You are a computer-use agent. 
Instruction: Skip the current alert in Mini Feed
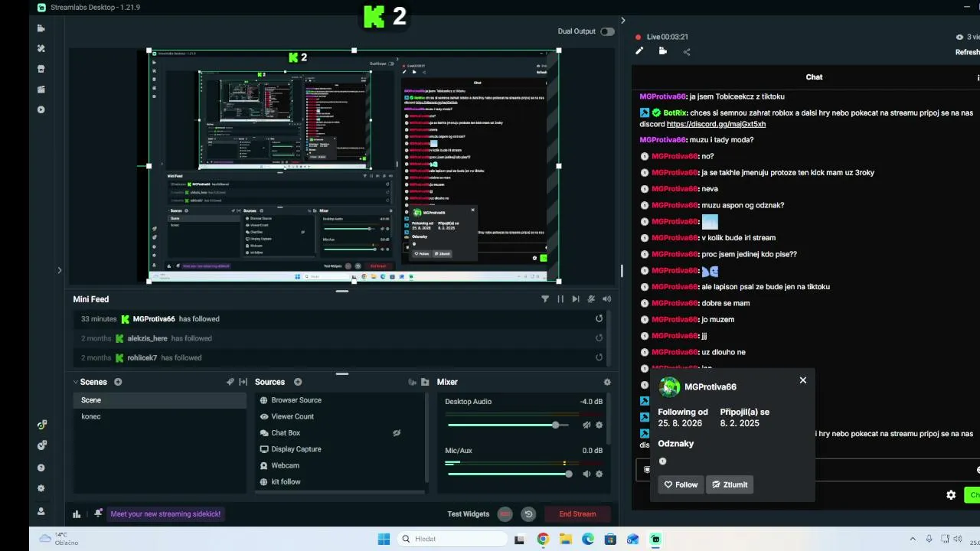[576, 299]
